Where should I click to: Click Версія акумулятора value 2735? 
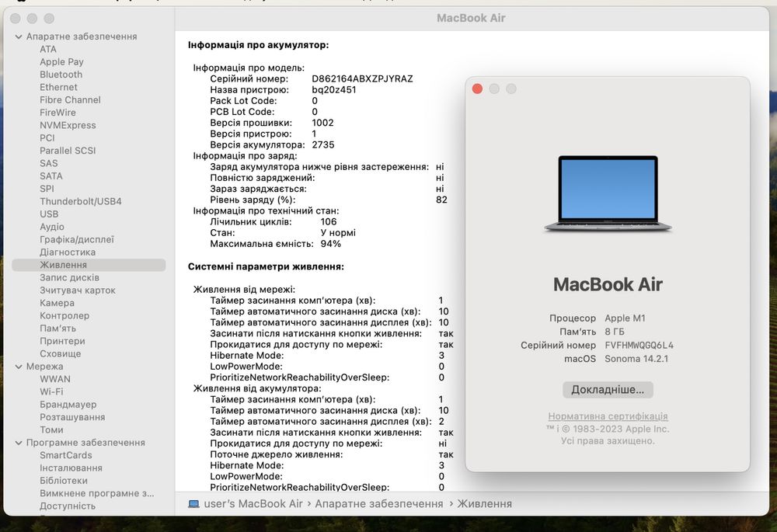[323, 144]
